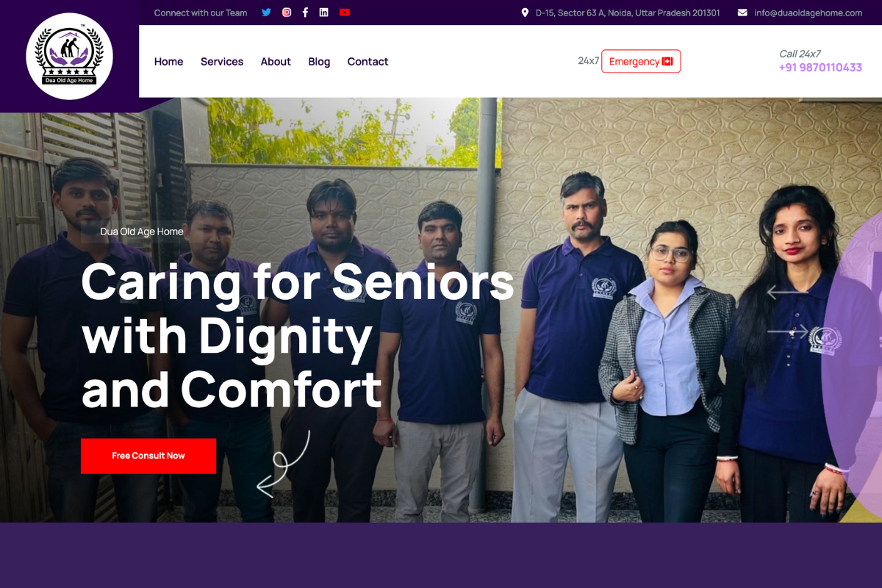The width and height of the screenshot is (882, 588).
Task: Open the Facebook social icon
Action: [x=305, y=12]
